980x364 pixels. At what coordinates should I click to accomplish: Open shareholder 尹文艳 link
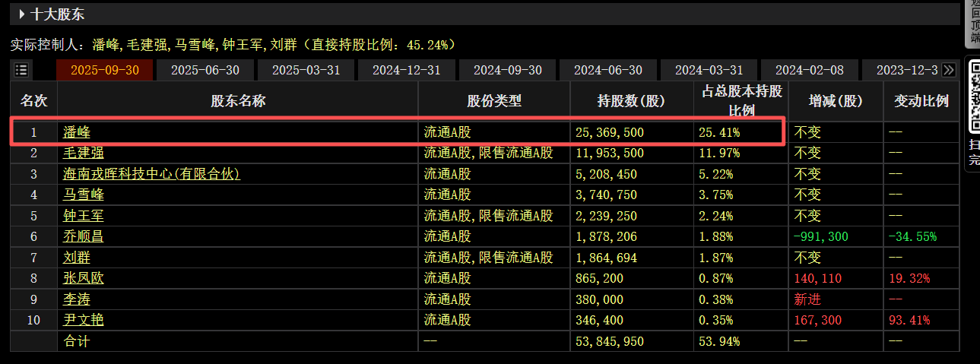click(84, 320)
